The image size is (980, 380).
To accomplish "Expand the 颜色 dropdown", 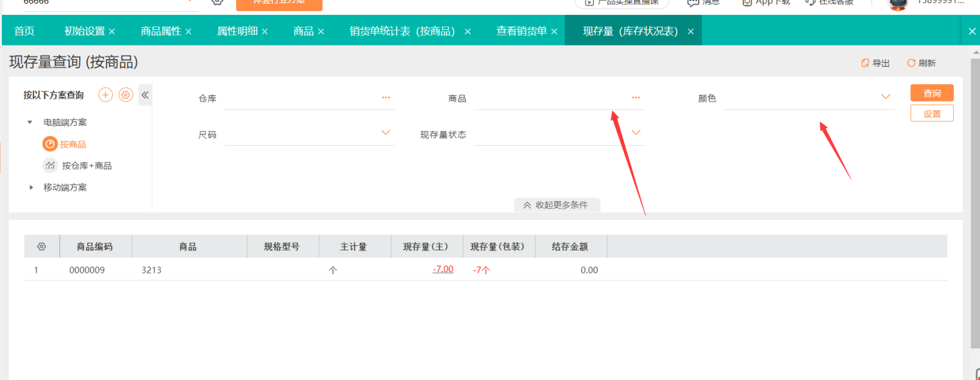I will [885, 97].
